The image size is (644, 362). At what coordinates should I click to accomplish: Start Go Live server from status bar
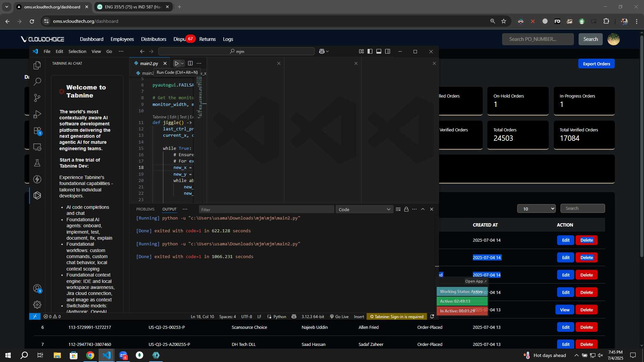click(x=339, y=316)
